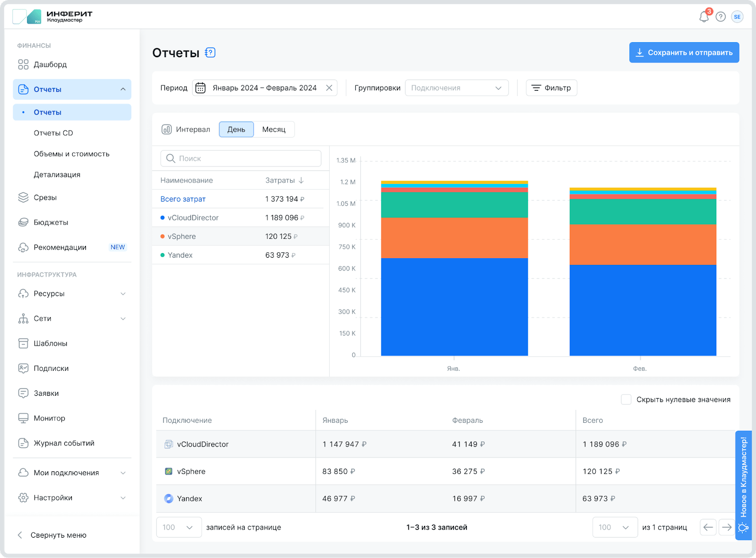Click Свернуть меню at sidebar bottom

pyautogui.click(x=52, y=535)
